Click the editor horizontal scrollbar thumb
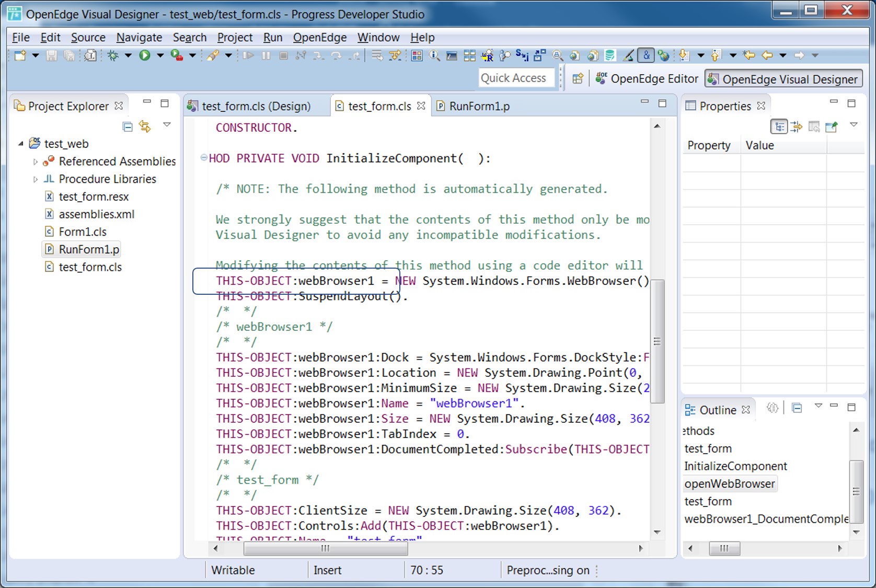The image size is (876, 588). pos(325,548)
